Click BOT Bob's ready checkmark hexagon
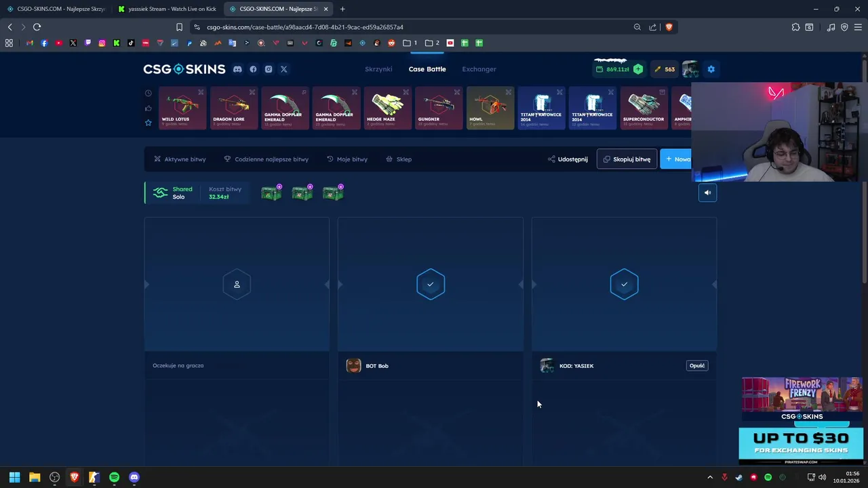 (431, 285)
